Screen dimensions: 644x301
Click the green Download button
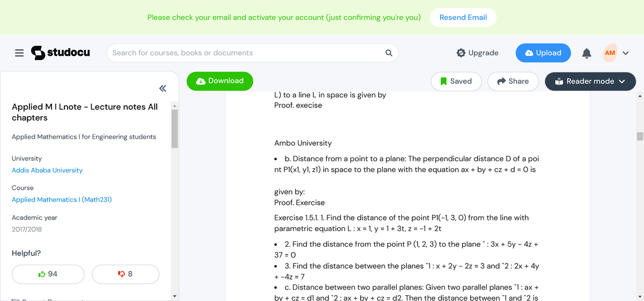(219, 81)
